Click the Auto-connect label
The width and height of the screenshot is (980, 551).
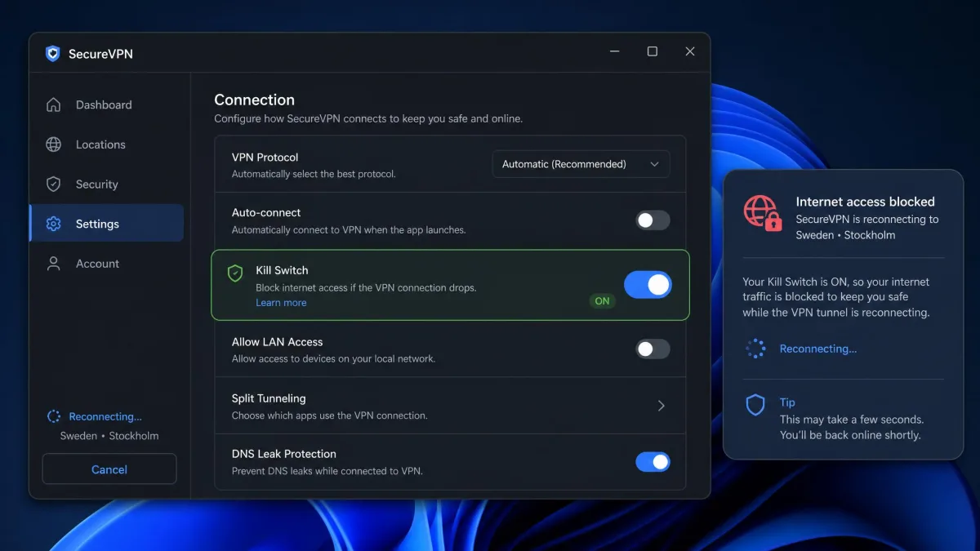pos(266,212)
